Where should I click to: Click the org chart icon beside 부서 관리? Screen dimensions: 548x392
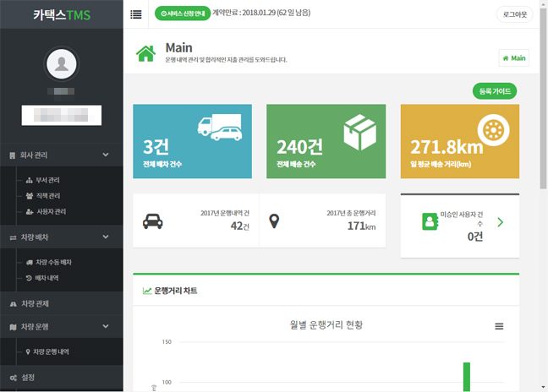click(30, 180)
